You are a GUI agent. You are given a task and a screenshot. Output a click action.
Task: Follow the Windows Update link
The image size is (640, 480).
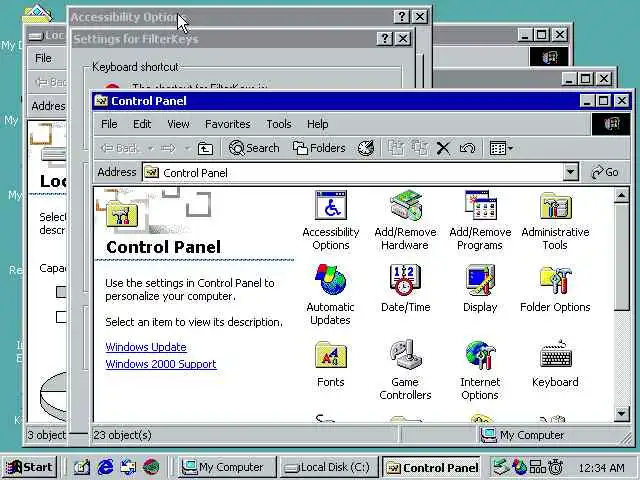point(146,347)
